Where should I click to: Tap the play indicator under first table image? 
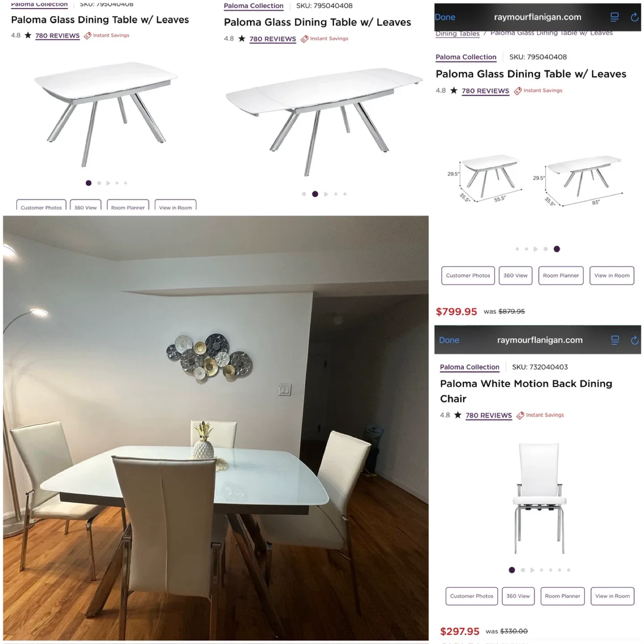tap(108, 183)
